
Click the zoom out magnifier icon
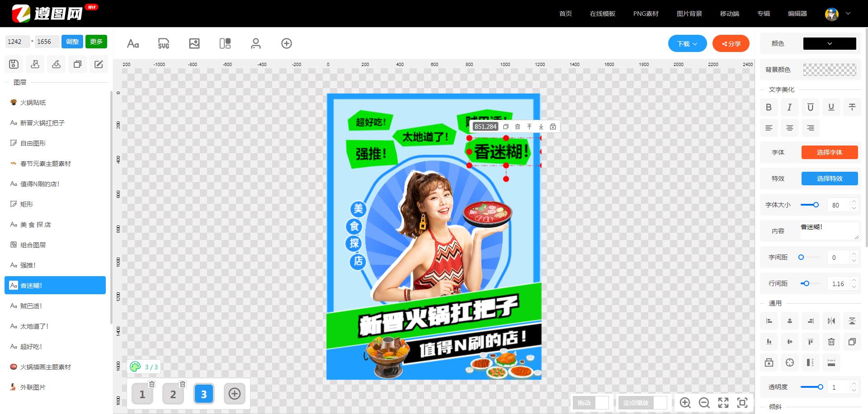[704, 403]
